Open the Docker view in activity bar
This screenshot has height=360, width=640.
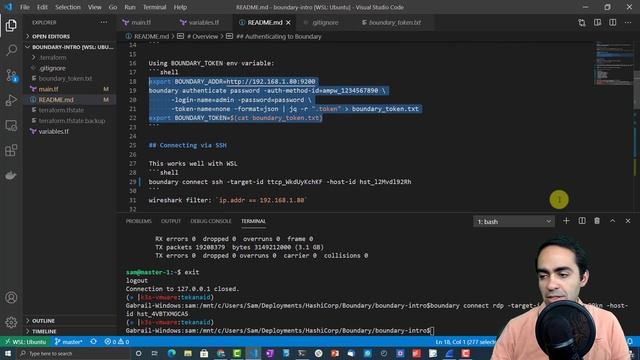coord(11,176)
